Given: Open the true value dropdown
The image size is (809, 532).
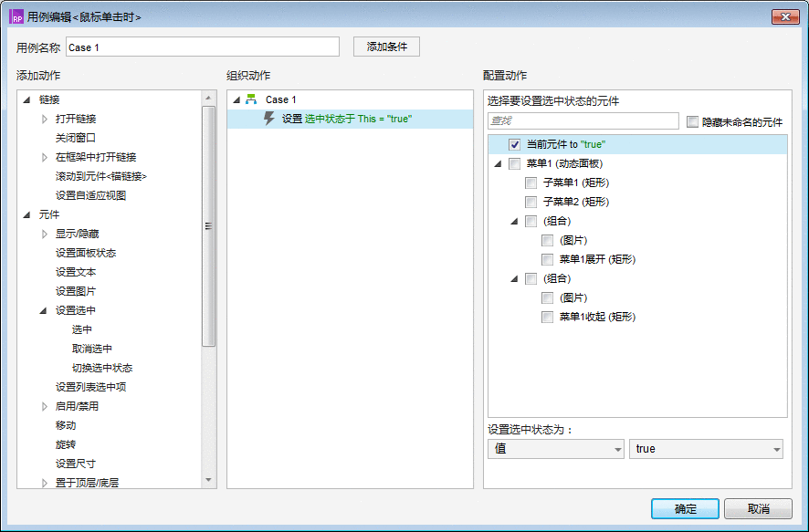Looking at the screenshot, I should point(706,449).
